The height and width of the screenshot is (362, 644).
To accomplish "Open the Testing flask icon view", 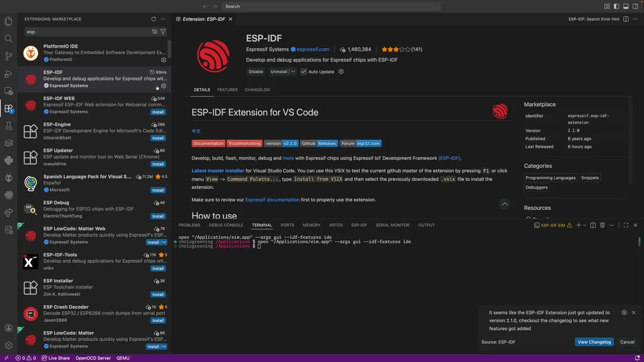I will pyautogui.click(x=9, y=126).
